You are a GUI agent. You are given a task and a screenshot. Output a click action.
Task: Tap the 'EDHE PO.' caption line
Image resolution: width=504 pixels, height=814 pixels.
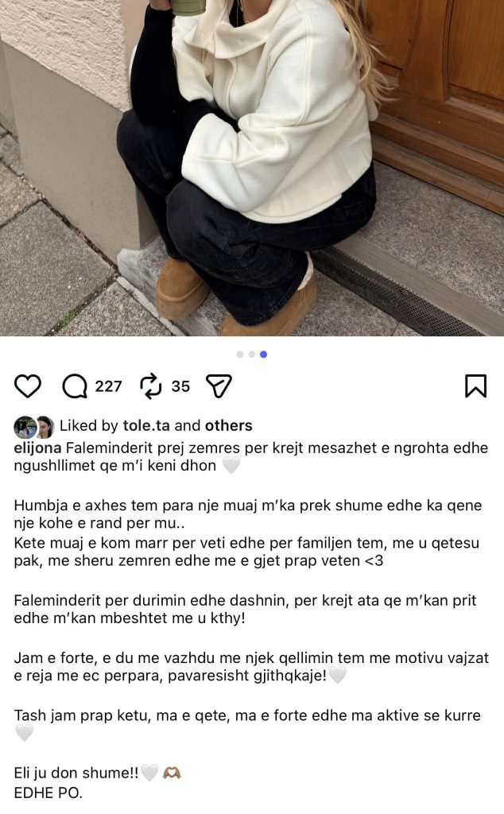(x=48, y=793)
